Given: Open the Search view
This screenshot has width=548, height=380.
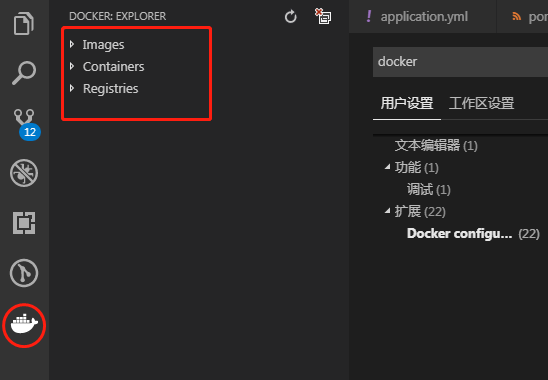Looking at the screenshot, I should 24,73.
